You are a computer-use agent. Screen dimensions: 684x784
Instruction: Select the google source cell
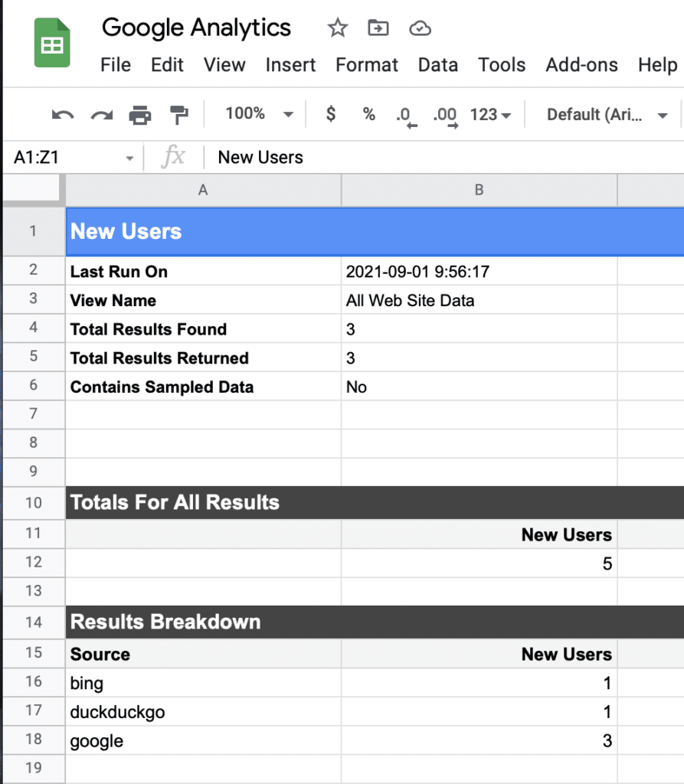pyautogui.click(x=204, y=740)
